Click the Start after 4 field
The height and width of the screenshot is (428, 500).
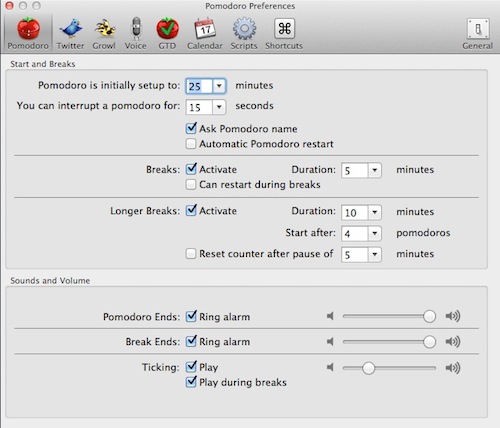355,233
